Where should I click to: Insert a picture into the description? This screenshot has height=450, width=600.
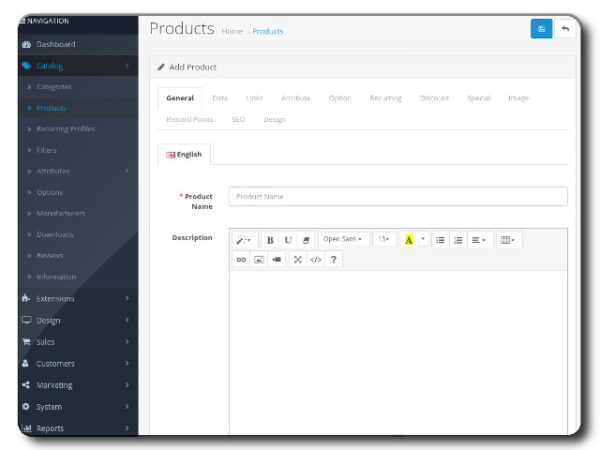(259, 259)
